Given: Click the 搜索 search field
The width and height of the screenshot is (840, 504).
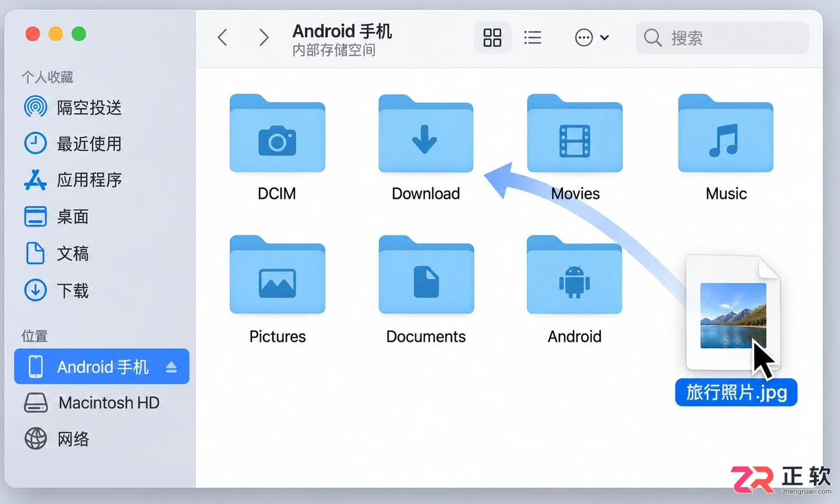Looking at the screenshot, I should point(722,38).
